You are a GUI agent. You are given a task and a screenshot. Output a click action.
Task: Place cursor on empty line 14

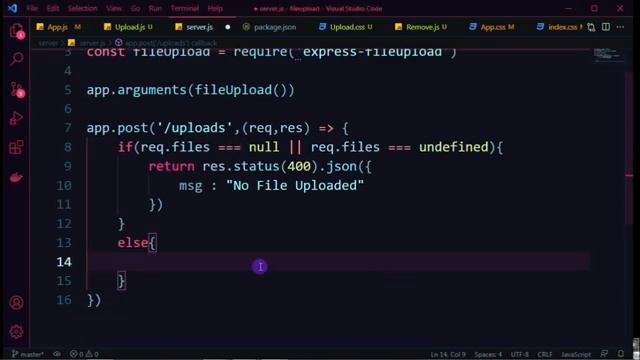(339, 262)
